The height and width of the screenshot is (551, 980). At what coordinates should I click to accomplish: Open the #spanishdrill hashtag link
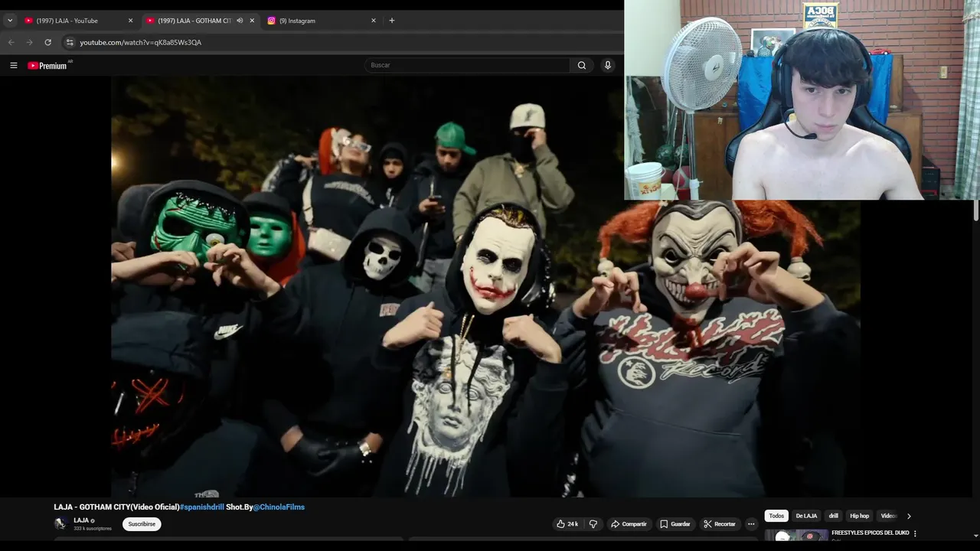pyautogui.click(x=202, y=507)
